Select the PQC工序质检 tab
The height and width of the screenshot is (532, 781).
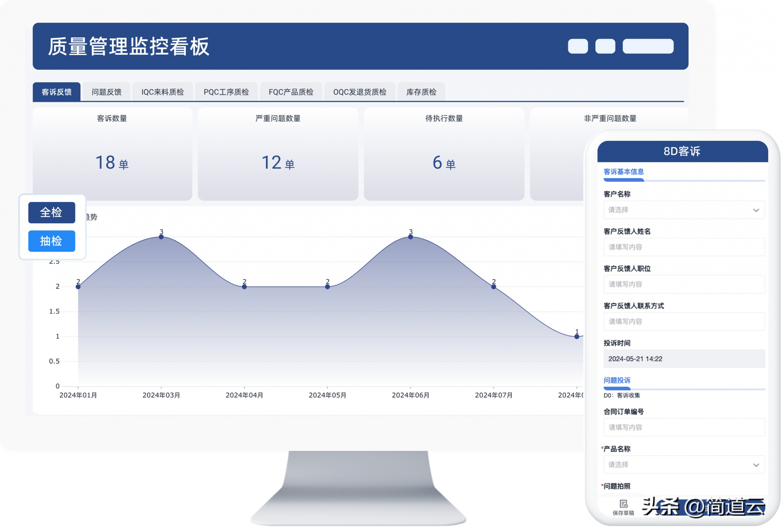(x=226, y=92)
